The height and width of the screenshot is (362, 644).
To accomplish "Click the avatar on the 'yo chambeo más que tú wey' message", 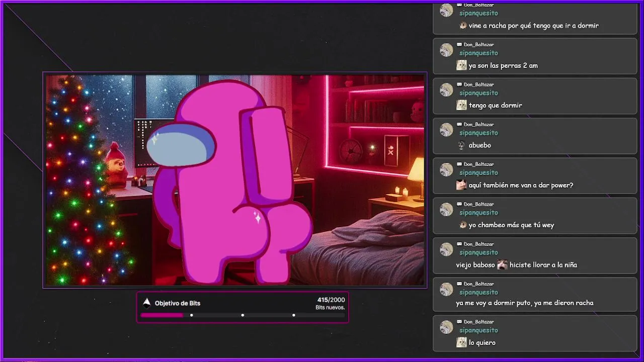I will pyautogui.click(x=446, y=210).
